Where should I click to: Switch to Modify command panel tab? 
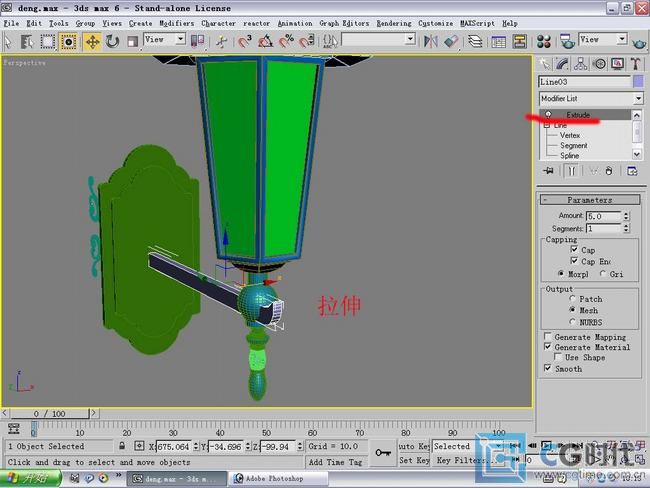pos(562,64)
